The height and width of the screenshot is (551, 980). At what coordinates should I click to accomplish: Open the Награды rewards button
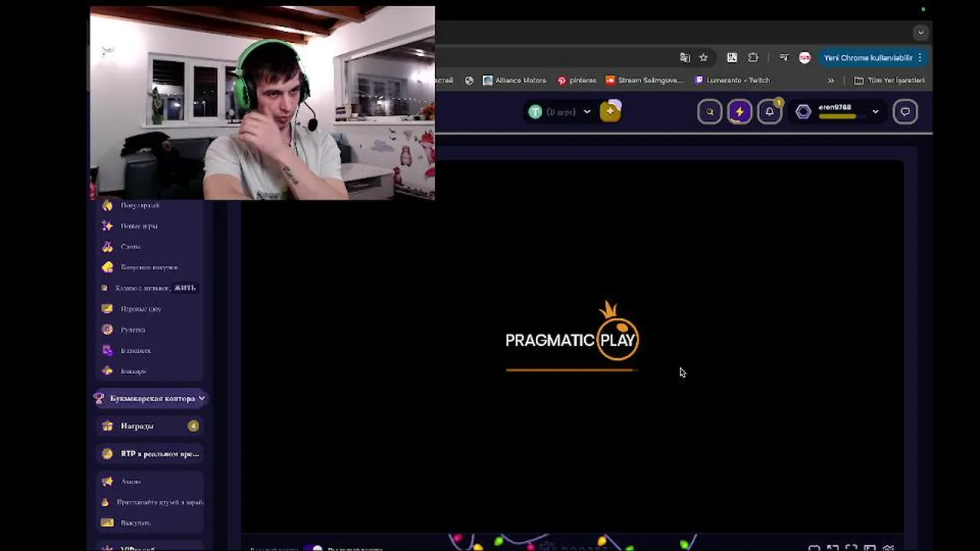coord(150,425)
